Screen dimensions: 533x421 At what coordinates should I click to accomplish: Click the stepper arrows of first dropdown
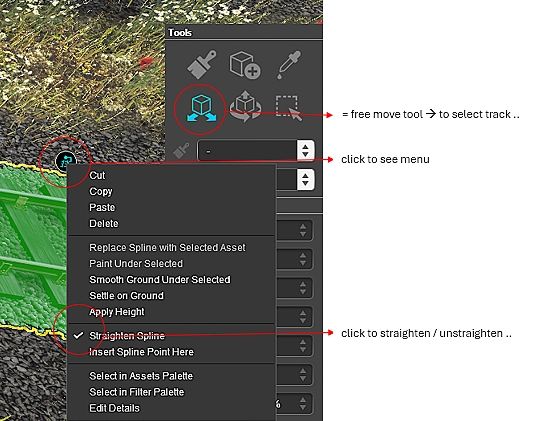click(x=306, y=150)
